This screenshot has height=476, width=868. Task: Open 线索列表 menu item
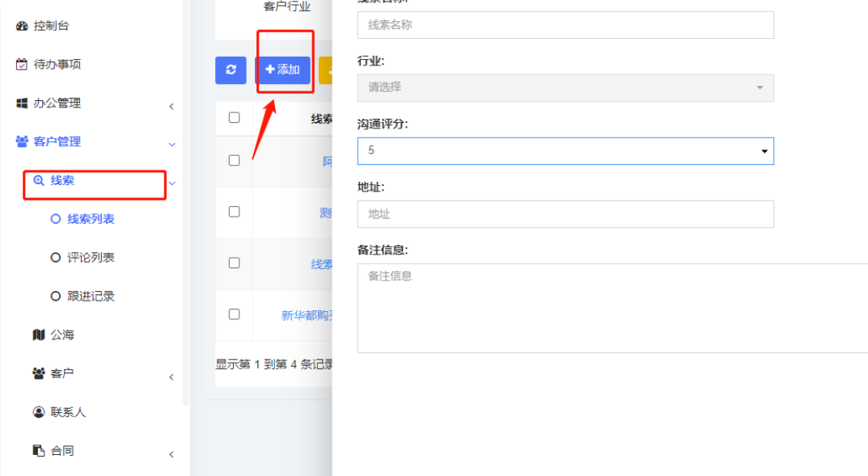[91, 220]
